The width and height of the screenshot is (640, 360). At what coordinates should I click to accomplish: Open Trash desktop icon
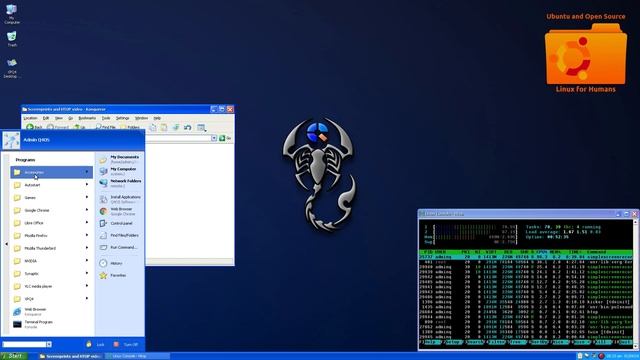tap(12, 38)
